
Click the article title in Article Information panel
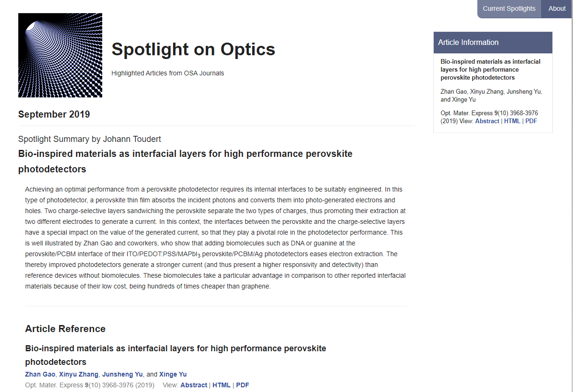pyautogui.click(x=490, y=69)
